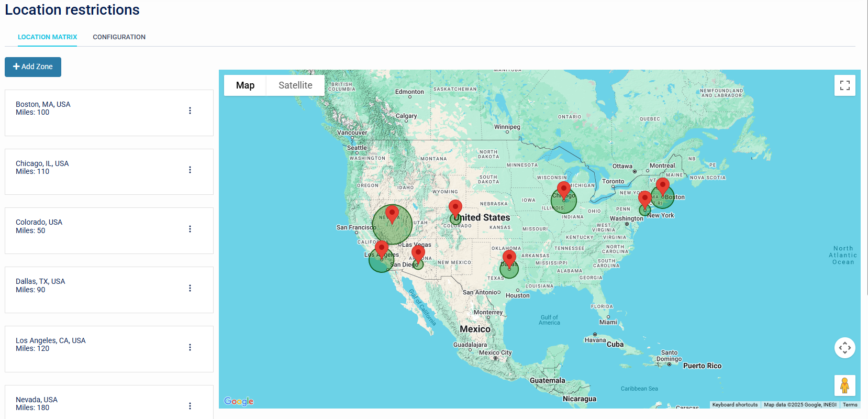Click the Dallas map pin marker
The height and width of the screenshot is (419, 868).
click(x=509, y=258)
